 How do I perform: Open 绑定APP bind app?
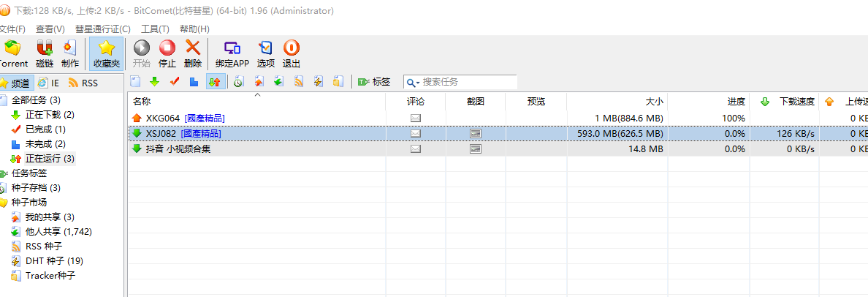pyautogui.click(x=232, y=53)
